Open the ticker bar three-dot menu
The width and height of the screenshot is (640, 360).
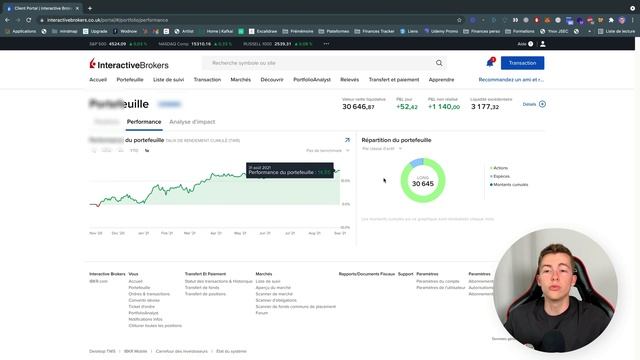(x=326, y=44)
